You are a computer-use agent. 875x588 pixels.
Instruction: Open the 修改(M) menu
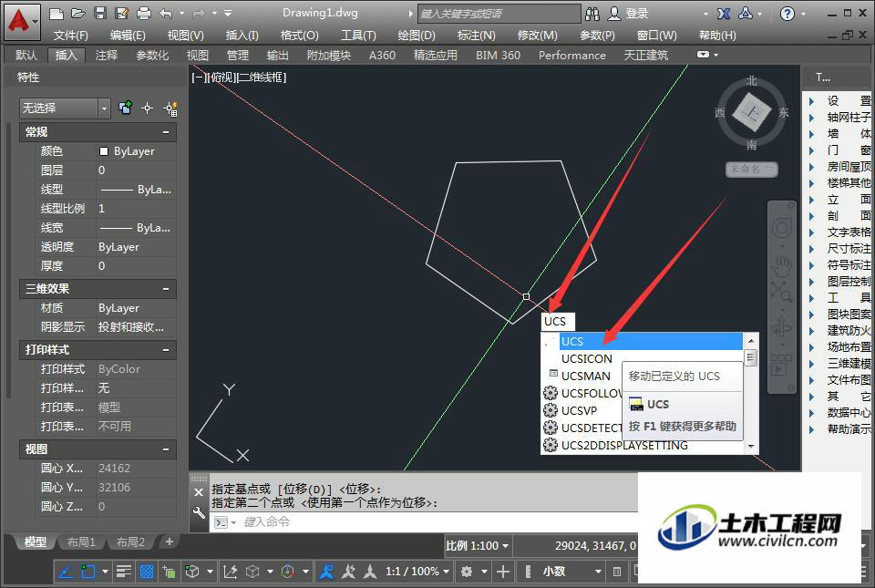tap(537, 36)
